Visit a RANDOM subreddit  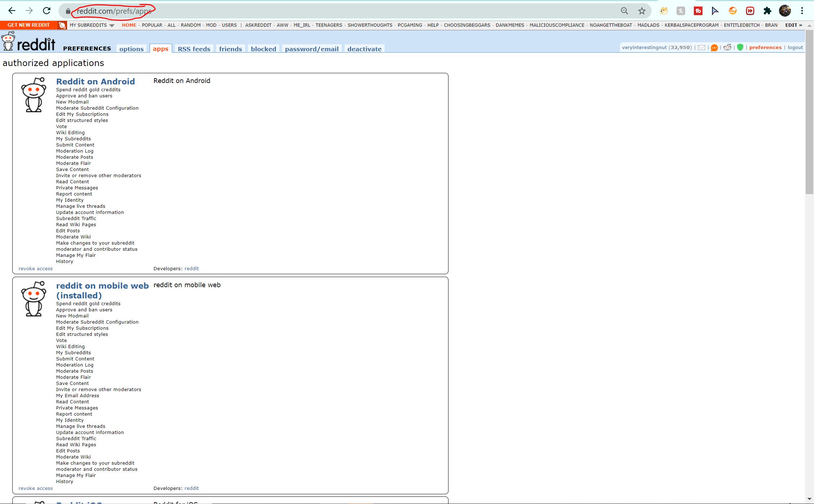click(x=191, y=25)
